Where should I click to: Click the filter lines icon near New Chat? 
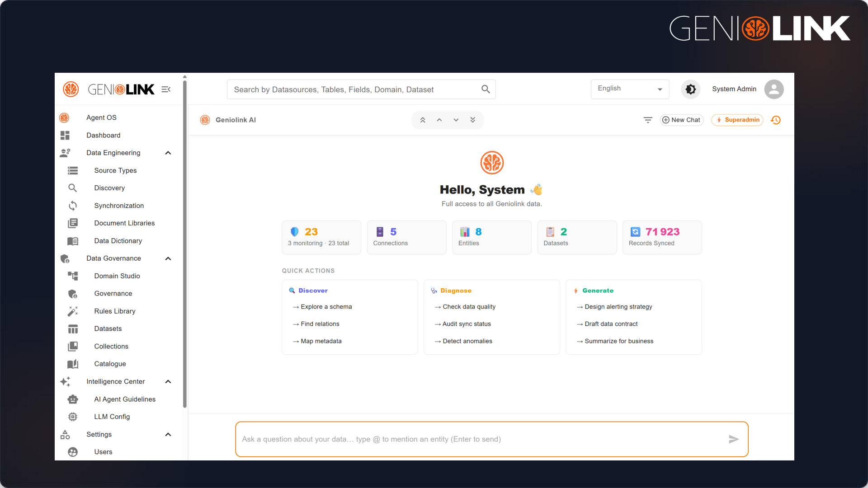tap(648, 120)
